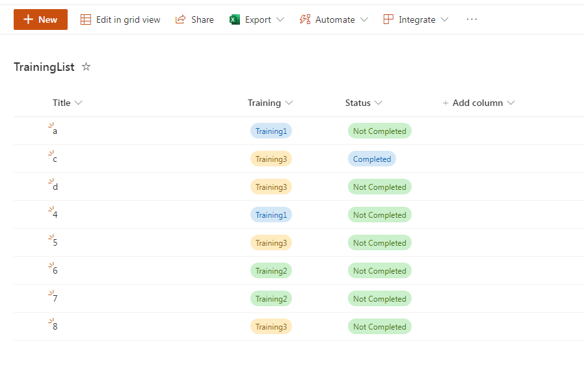Open the item titled c
584x392 pixels.
[55, 159]
